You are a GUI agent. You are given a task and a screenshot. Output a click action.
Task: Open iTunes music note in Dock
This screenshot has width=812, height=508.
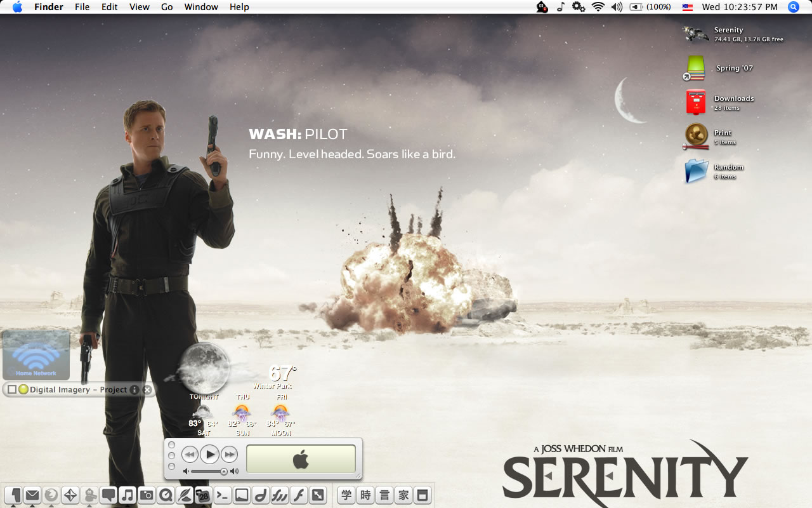point(128,495)
